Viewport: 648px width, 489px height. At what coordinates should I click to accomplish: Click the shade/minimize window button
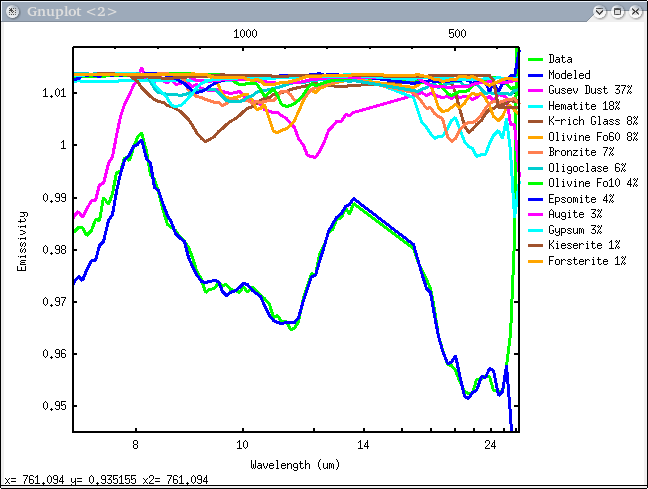(x=599, y=12)
